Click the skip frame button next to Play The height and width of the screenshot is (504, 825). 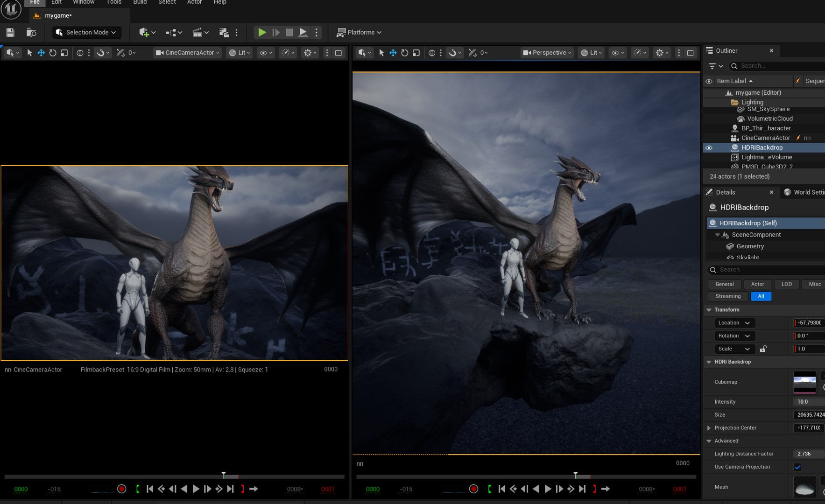[276, 32]
